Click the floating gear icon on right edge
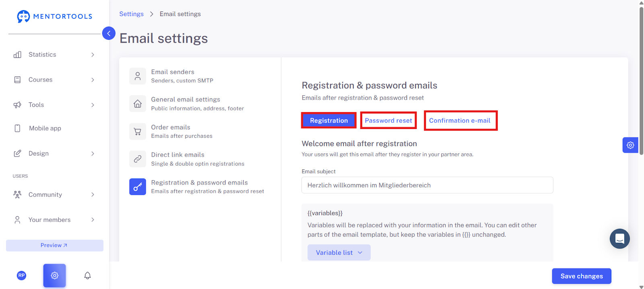 tap(630, 145)
